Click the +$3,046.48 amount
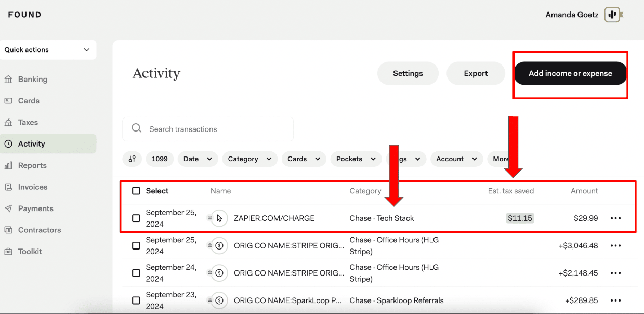This screenshot has width=644, height=314. pyautogui.click(x=578, y=246)
